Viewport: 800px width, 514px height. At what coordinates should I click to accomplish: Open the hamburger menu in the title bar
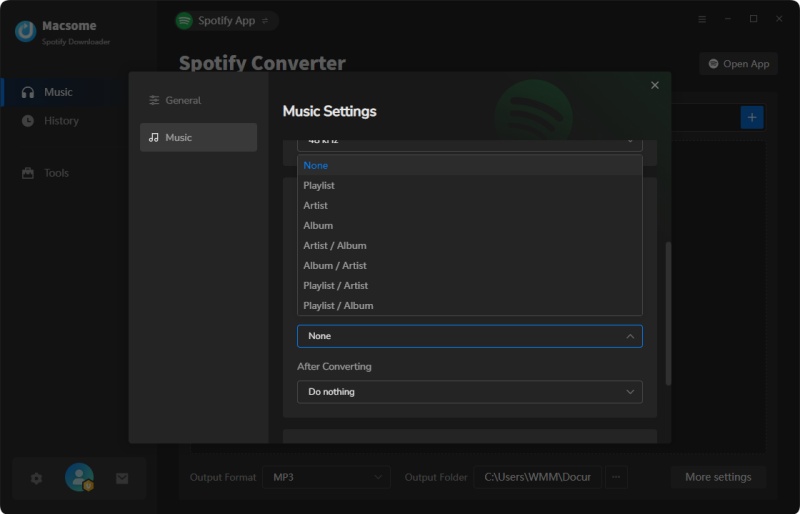(702, 19)
